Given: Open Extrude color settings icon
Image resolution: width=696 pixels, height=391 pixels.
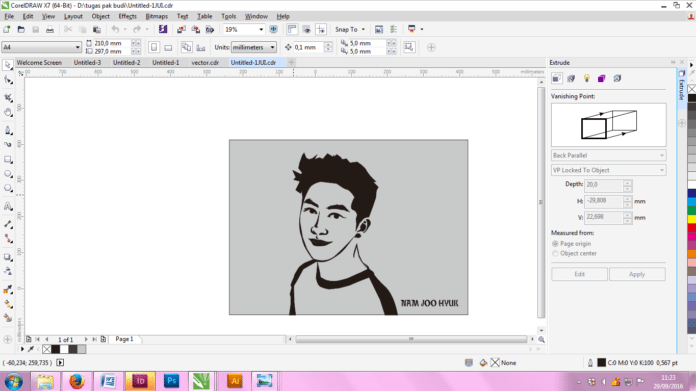Looking at the screenshot, I should 601,79.
